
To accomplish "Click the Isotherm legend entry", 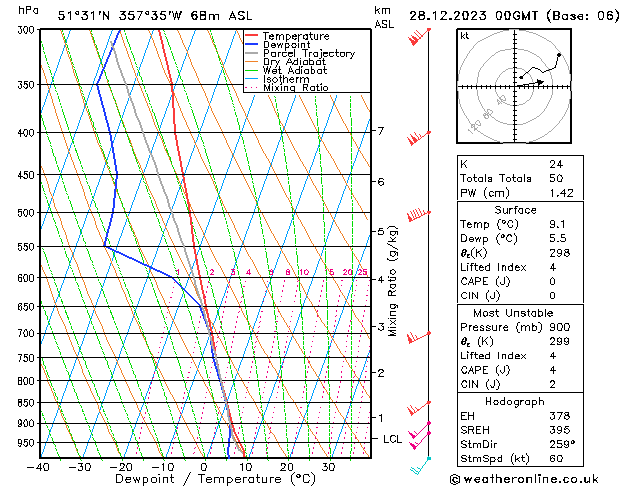I will [277, 79].
